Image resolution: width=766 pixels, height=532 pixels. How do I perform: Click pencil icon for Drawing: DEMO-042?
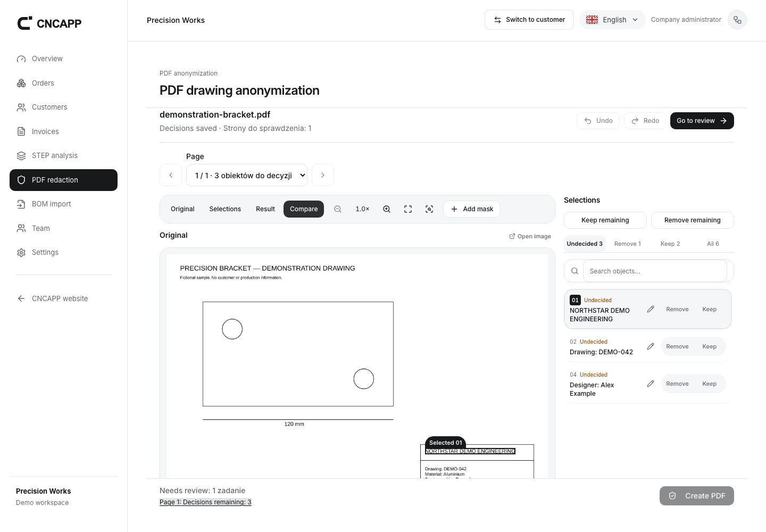[x=651, y=346]
